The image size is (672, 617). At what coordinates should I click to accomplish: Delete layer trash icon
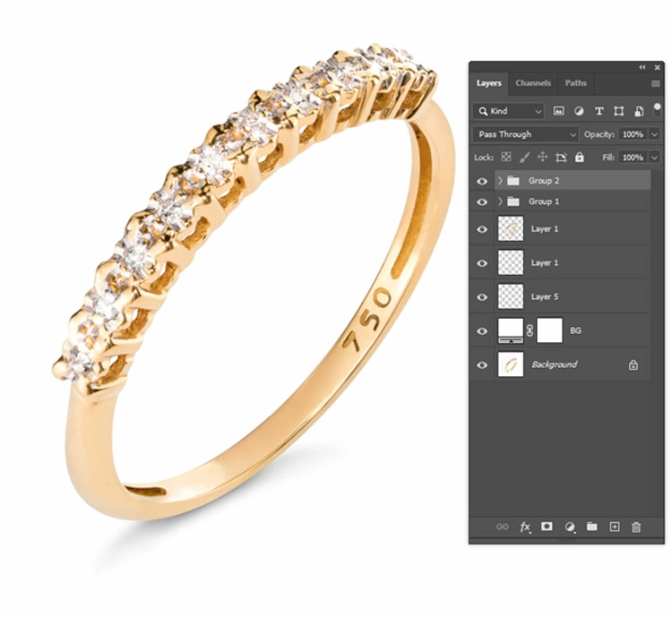click(636, 527)
